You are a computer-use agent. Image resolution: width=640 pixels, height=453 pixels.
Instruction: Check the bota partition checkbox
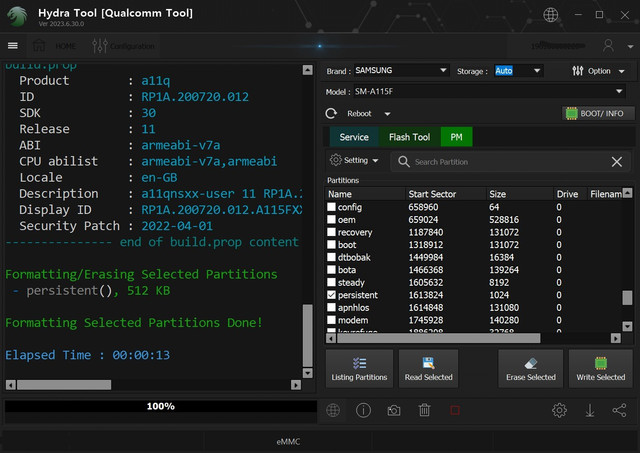331,270
